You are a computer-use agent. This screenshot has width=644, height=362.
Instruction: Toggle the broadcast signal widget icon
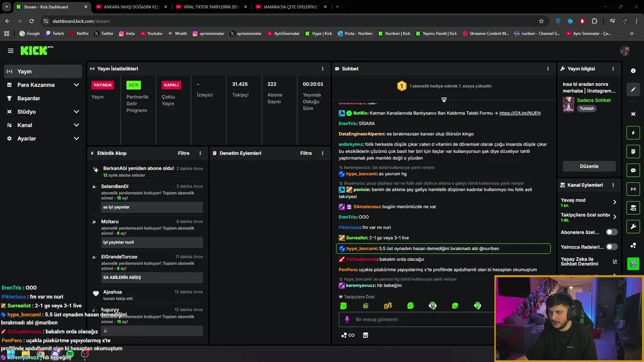[x=633, y=189]
